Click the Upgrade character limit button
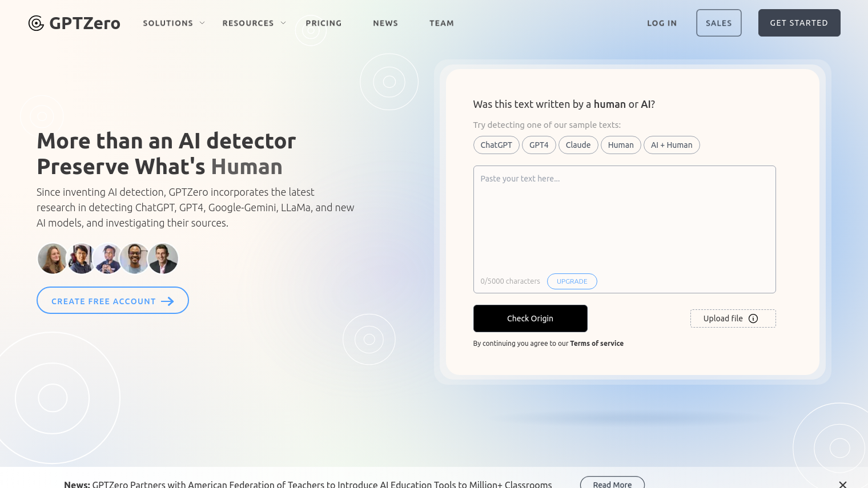This screenshot has width=868, height=488. (572, 281)
